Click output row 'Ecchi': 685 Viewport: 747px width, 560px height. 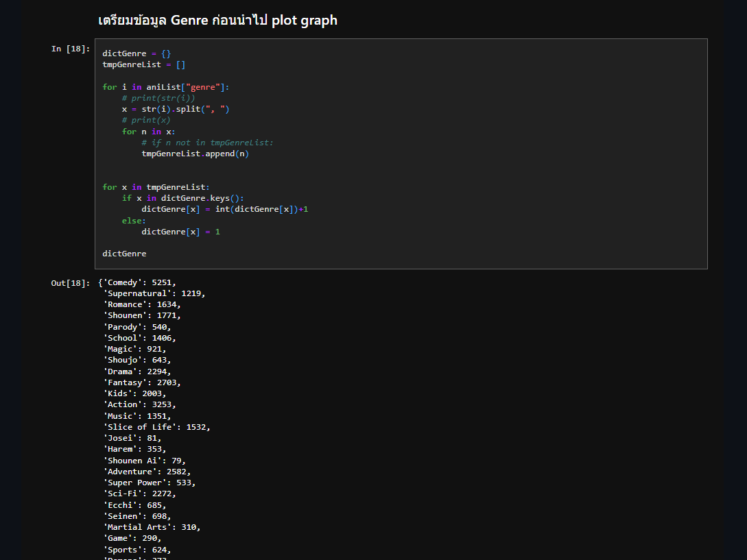pyautogui.click(x=135, y=505)
